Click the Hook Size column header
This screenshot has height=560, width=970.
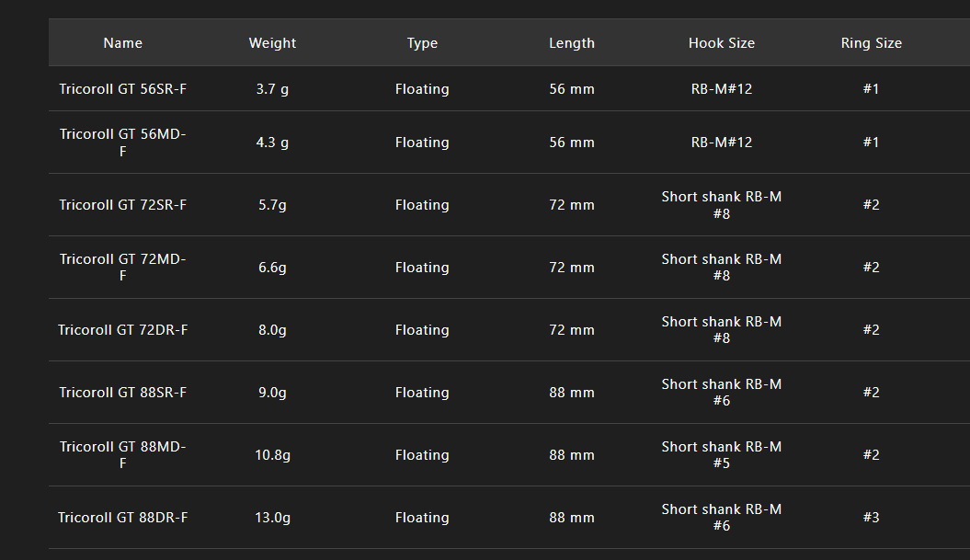click(722, 42)
